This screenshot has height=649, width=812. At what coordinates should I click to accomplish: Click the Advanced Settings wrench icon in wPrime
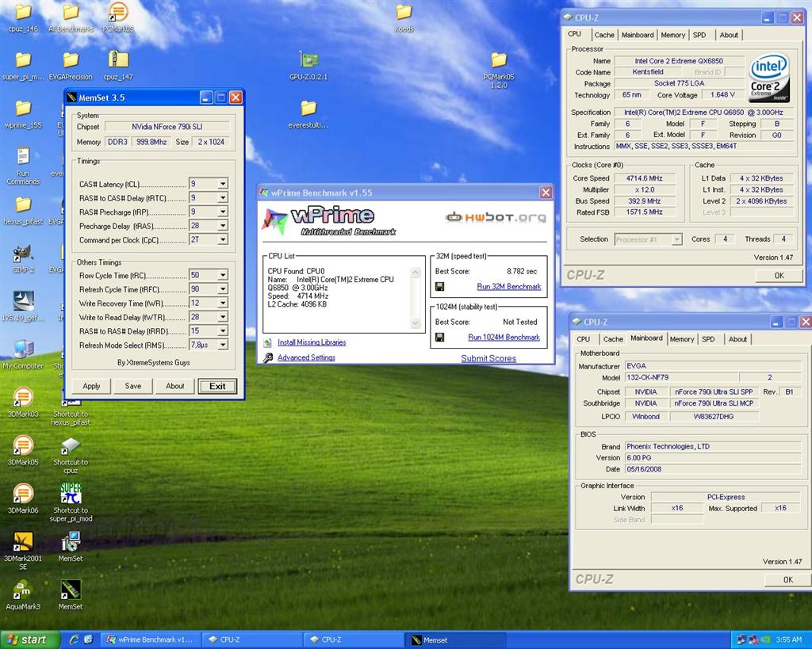(x=268, y=357)
